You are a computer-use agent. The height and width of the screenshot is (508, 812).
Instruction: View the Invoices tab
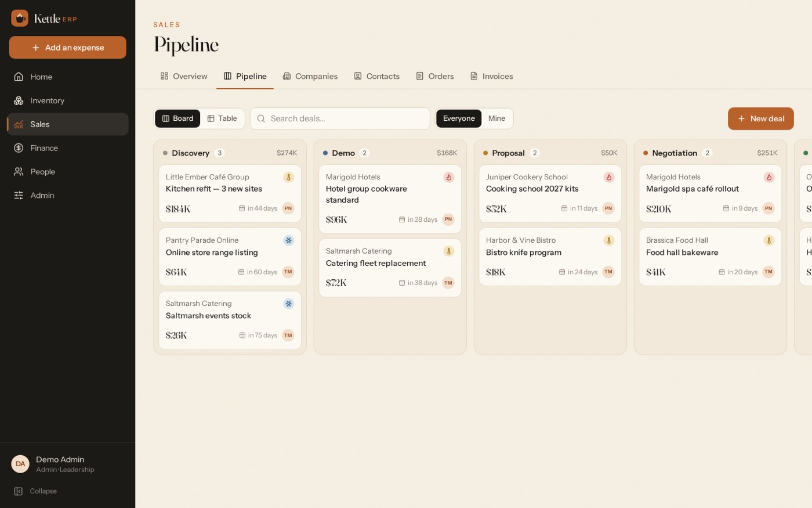point(491,76)
